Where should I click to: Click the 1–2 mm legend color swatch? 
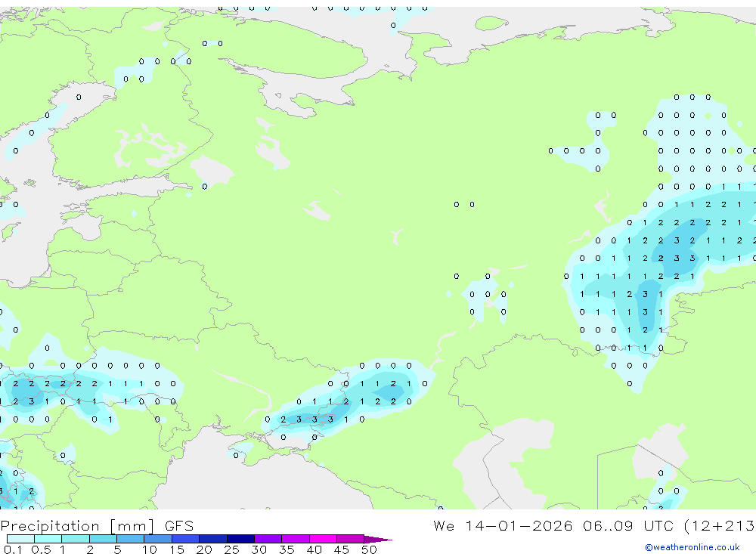tap(76, 539)
